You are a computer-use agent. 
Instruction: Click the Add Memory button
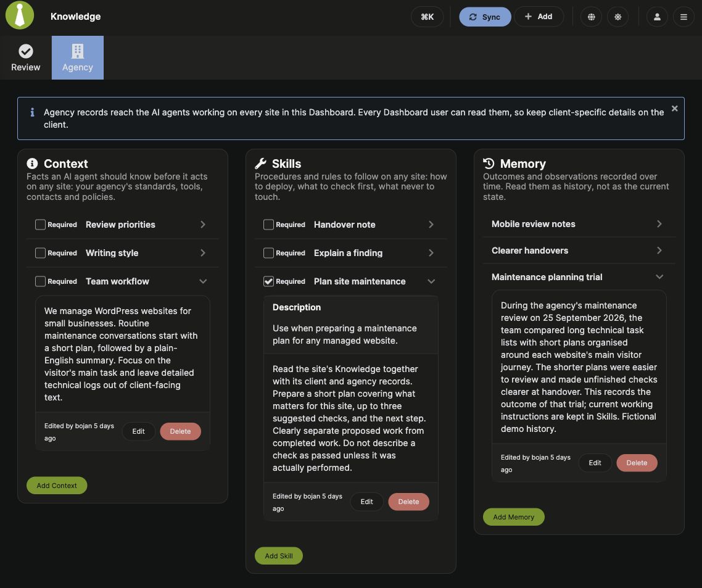point(513,517)
